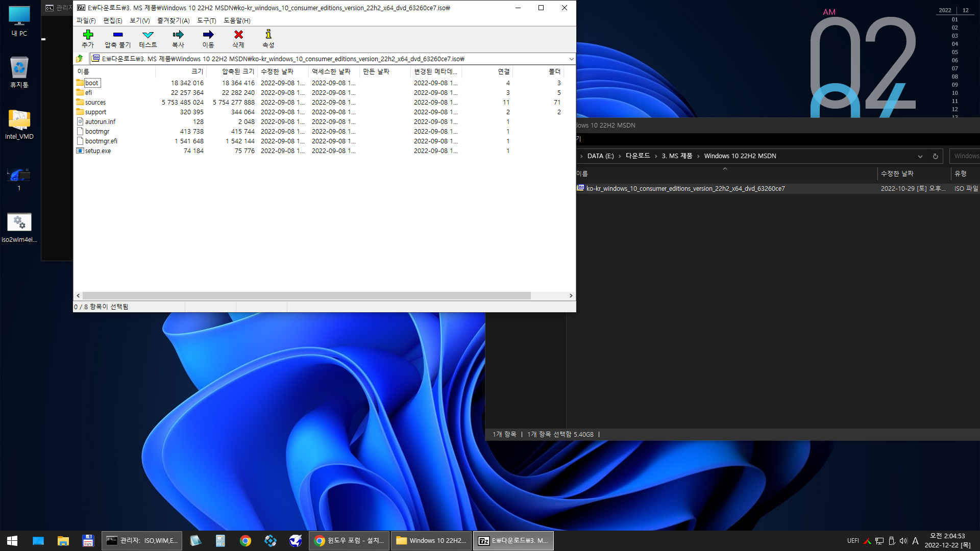Click 3. MS 제품 in Explorer breadcrumb
The width and height of the screenshot is (980, 551).
click(677, 156)
